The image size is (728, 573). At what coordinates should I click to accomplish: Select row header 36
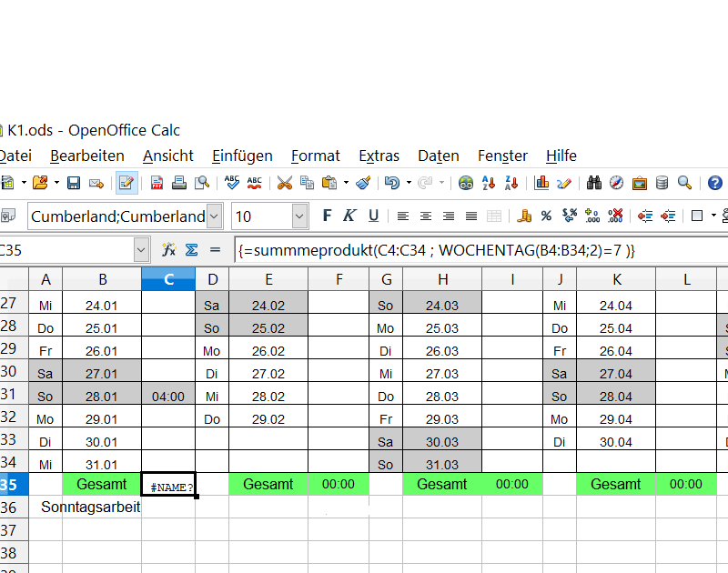9,508
